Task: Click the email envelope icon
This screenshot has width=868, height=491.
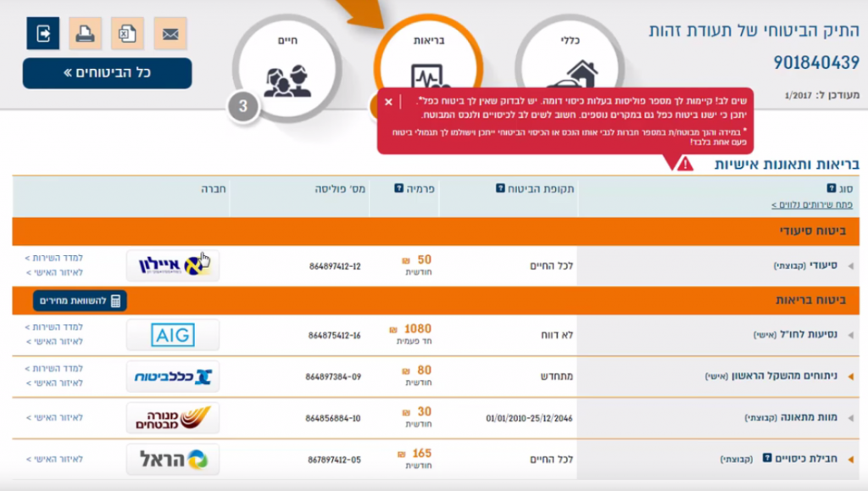Action: point(170,34)
